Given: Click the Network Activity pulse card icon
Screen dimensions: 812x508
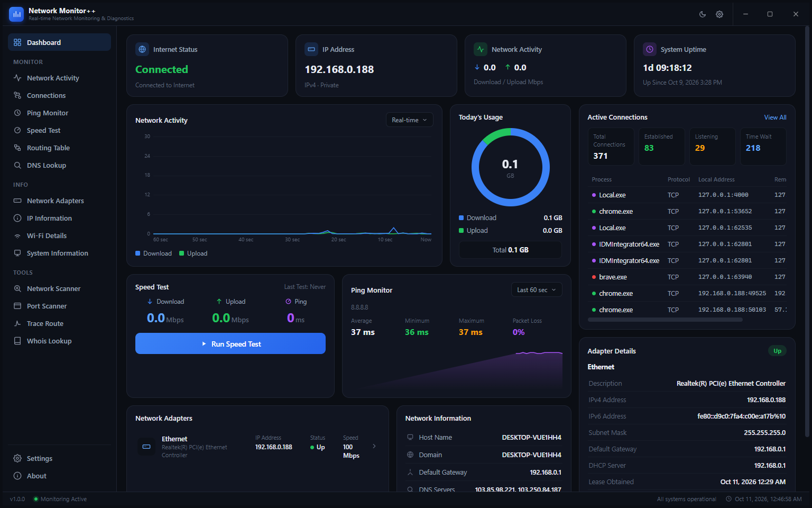Looking at the screenshot, I should (x=481, y=49).
